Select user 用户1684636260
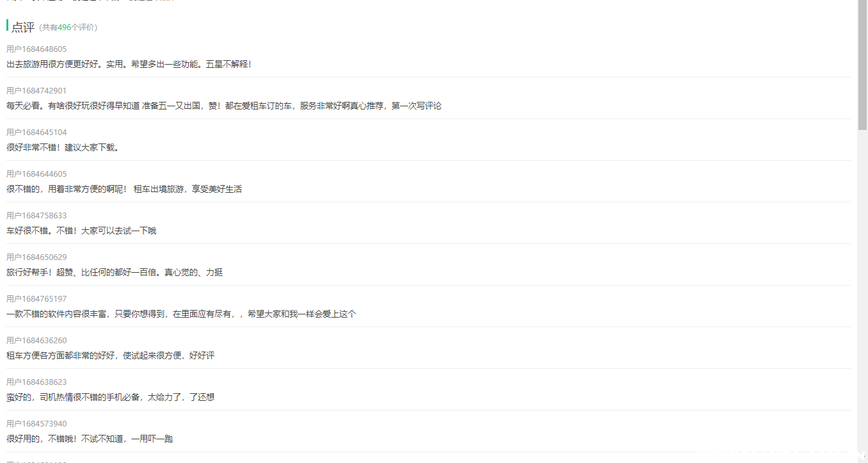This screenshot has width=868, height=463. pos(36,341)
